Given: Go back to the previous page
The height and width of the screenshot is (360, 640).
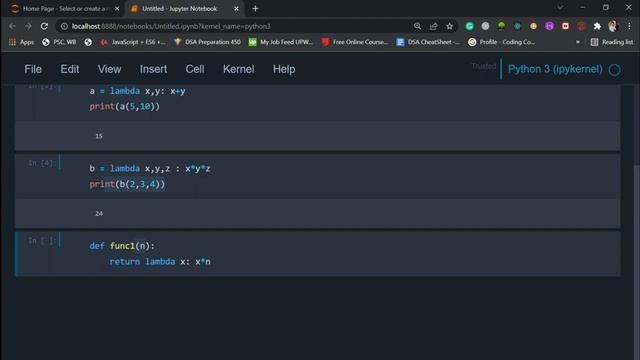Looking at the screenshot, I should click(12, 26).
